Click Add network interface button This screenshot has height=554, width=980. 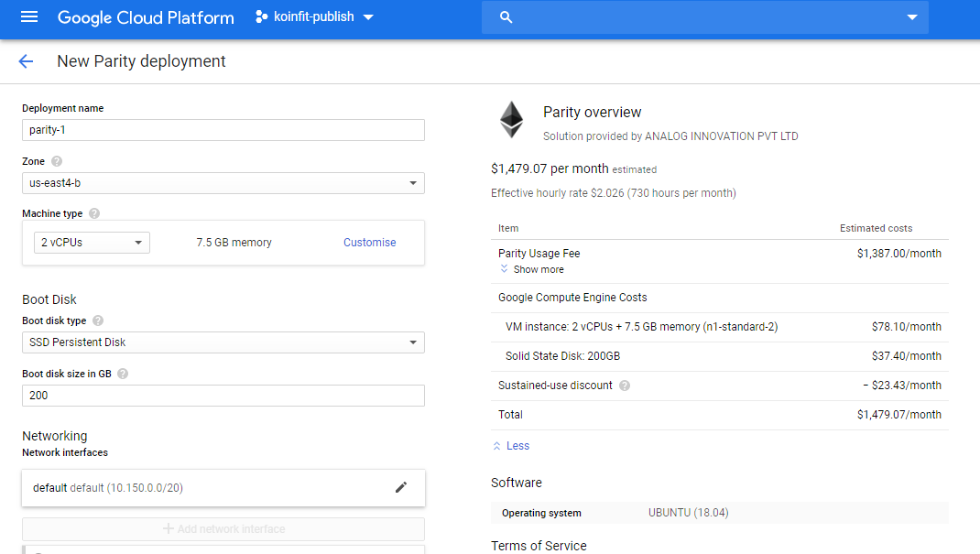223,529
